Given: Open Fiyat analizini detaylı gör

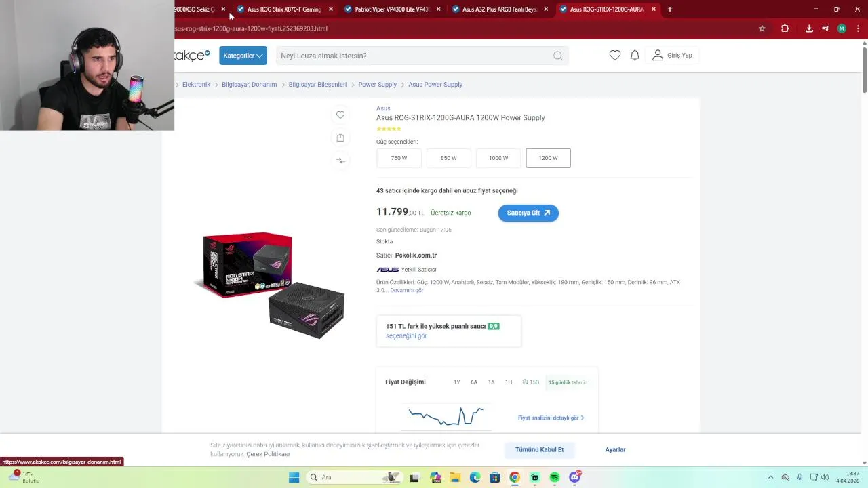Looking at the screenshot, I should coord(551,418).
